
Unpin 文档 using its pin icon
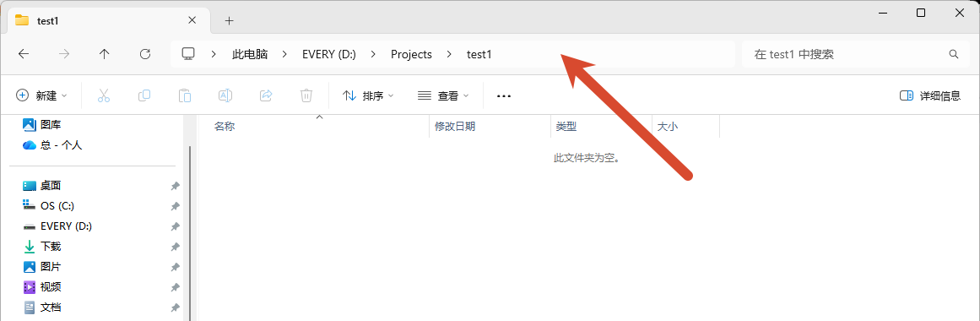tap(175, 307)
